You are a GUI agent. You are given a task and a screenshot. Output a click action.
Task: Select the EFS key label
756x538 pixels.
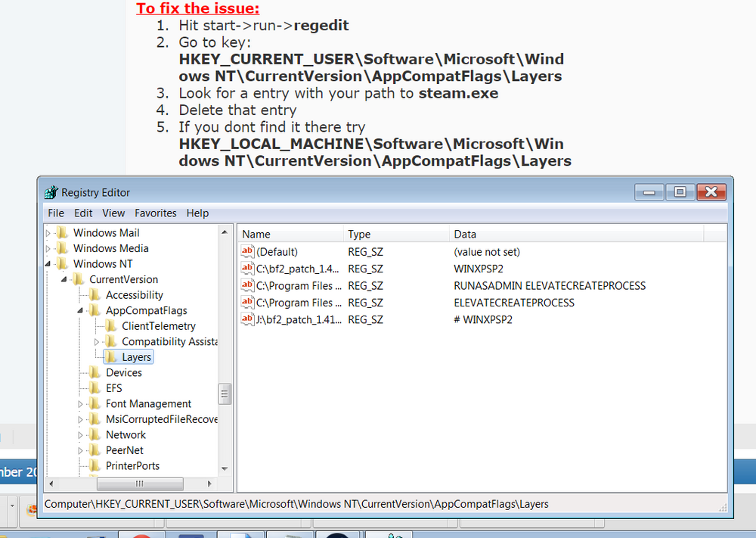[x=114, y=388]
